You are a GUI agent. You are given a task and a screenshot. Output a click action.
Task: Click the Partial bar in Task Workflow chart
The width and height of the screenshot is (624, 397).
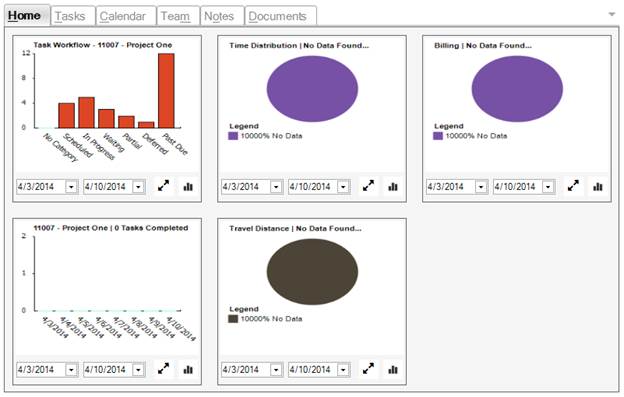click(x=126, y=122)
